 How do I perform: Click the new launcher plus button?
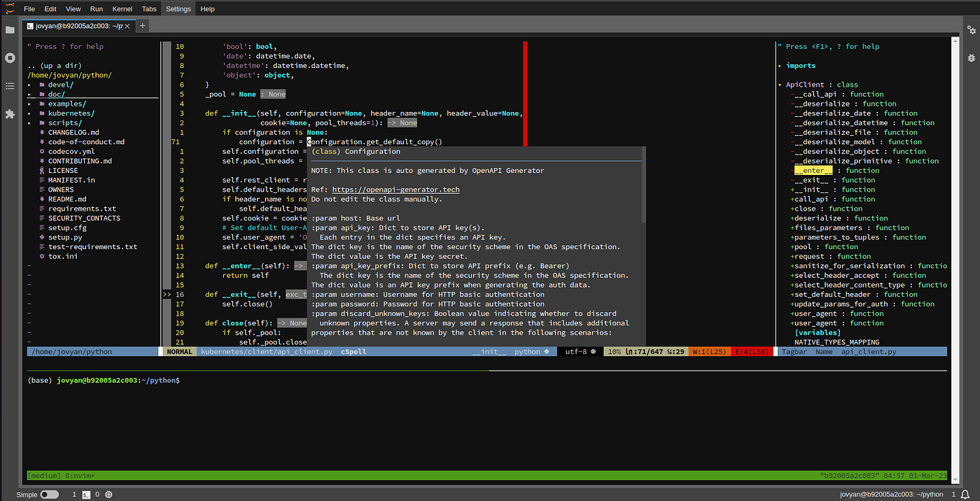[142, 26]
